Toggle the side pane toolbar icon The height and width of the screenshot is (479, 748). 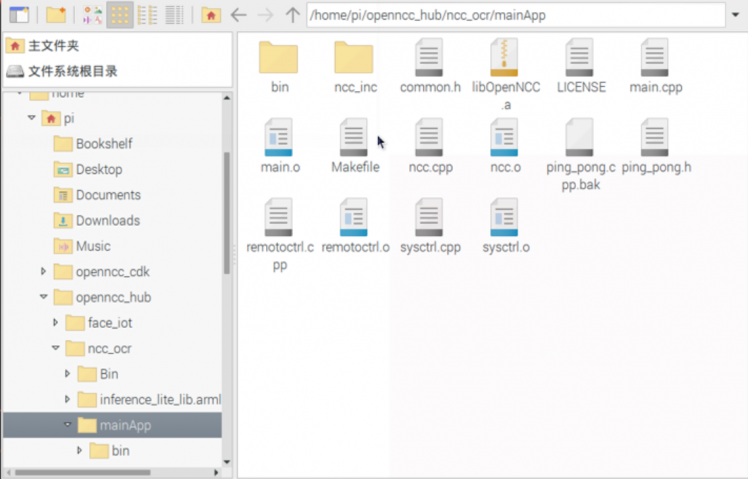point(19,15)
